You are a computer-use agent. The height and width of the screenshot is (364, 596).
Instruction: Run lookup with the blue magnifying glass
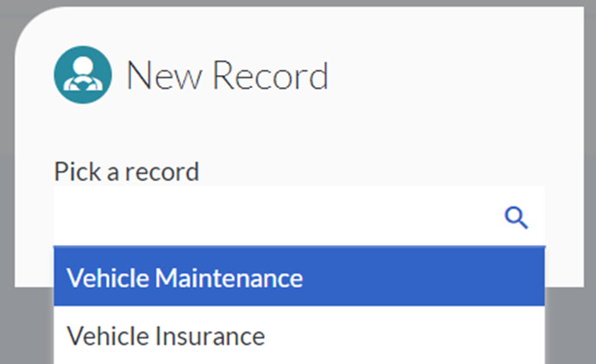coord(516,218)
